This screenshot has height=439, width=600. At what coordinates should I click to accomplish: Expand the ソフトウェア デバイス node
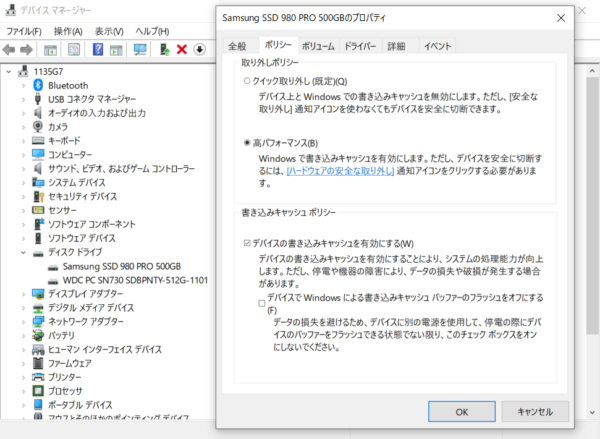pos(23,238)
